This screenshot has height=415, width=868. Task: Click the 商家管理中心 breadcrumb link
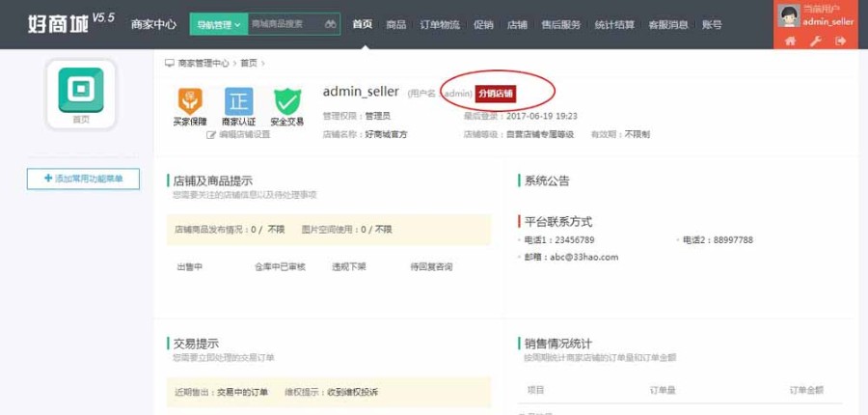[203, 63]
